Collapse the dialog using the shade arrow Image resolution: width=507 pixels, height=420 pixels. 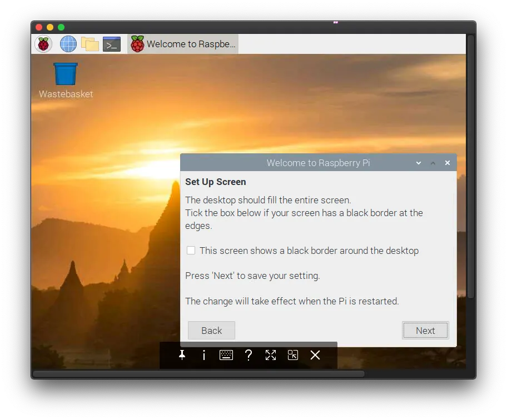pos(433,163)
